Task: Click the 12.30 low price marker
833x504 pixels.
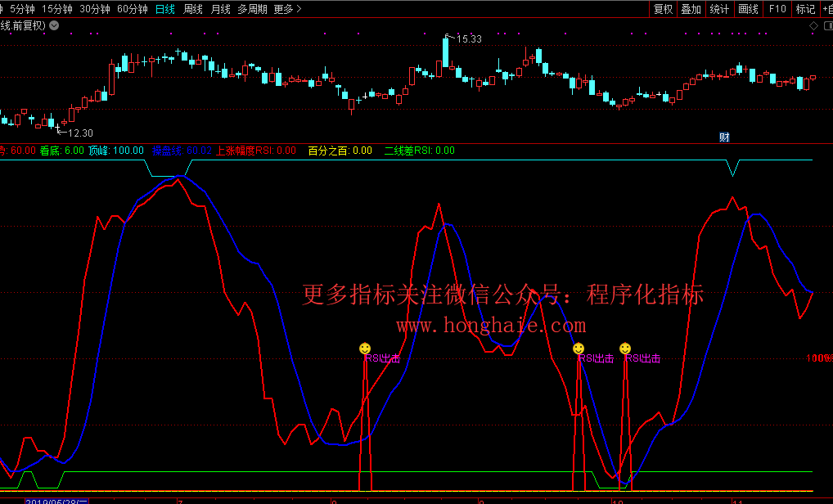Action: [x=79, y=133]
